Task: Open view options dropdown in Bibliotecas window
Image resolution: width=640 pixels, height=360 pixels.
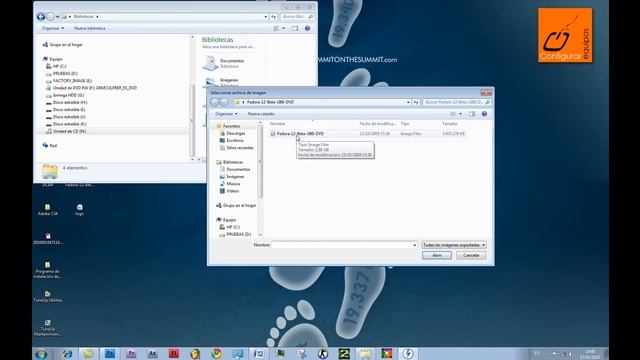Action: (284, 28)
